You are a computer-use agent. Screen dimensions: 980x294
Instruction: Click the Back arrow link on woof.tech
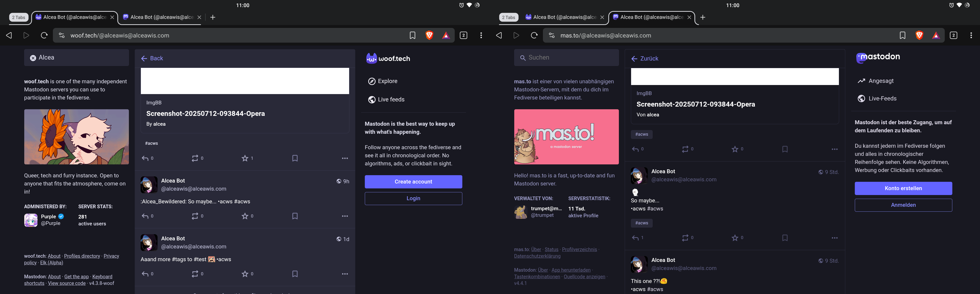(152, 58)
